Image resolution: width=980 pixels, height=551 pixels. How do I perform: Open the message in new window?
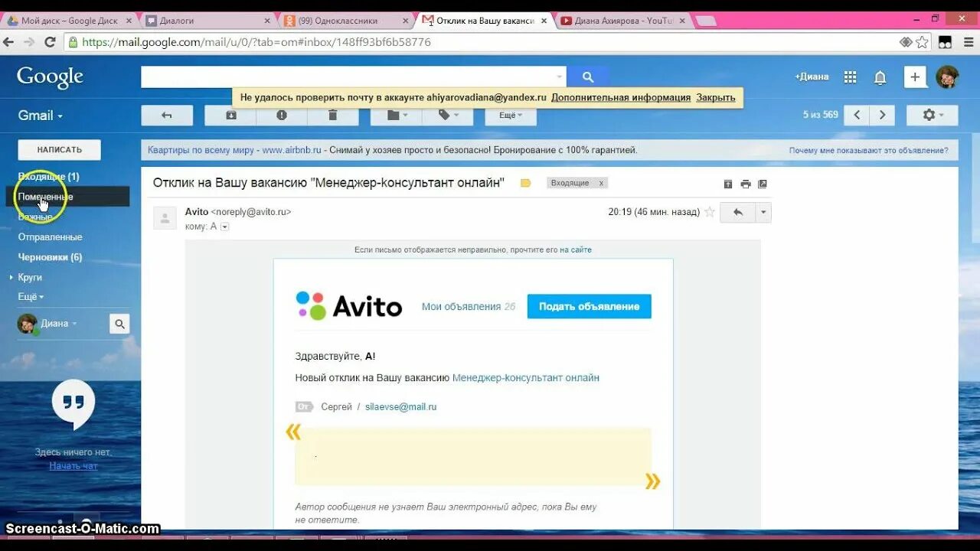(x=763, y=184)
